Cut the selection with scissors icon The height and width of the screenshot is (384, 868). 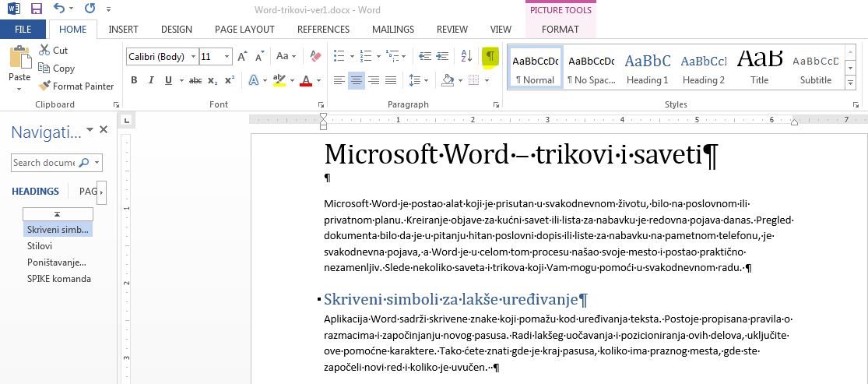(x=44, y=51)
